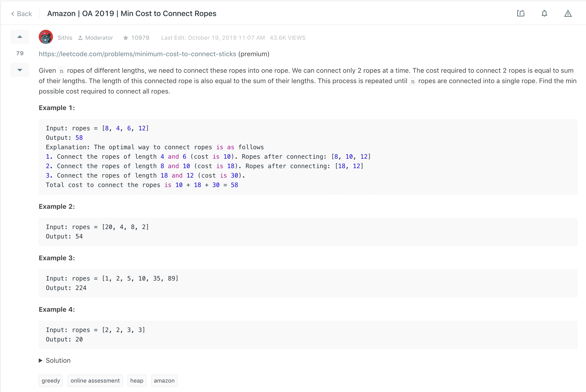Viewport: 586px width, 392px height.
Task: Click Example 1 code block
Action: (308, 157)
